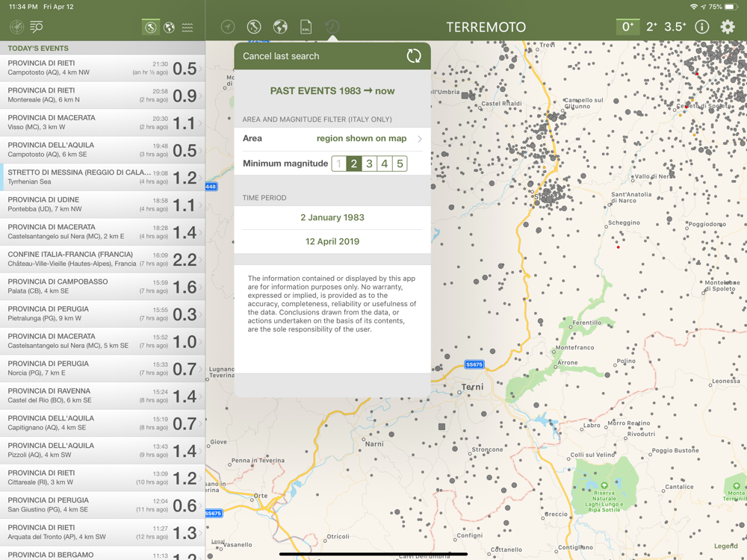Set minimum magnitude to 1

pos(338,164)
